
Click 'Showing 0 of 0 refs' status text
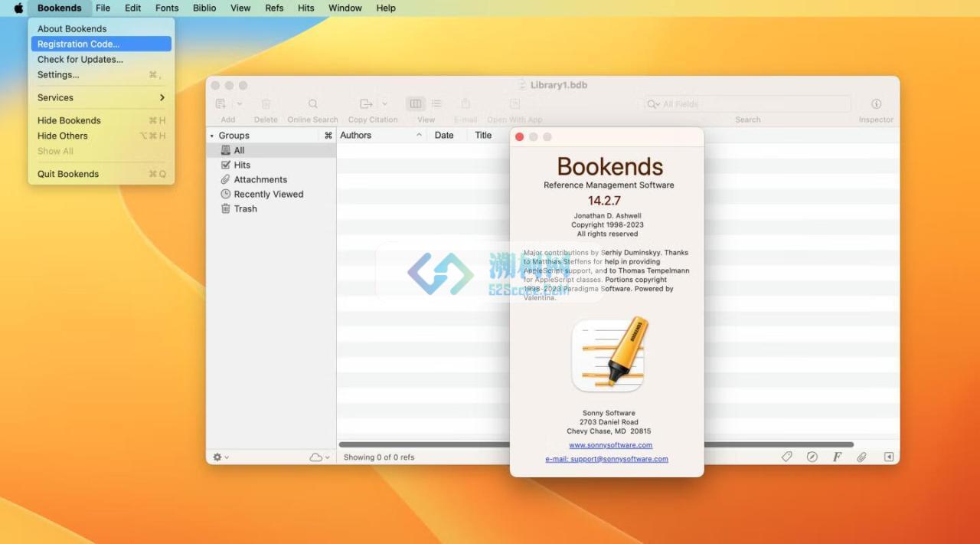[x=379, y=457]
